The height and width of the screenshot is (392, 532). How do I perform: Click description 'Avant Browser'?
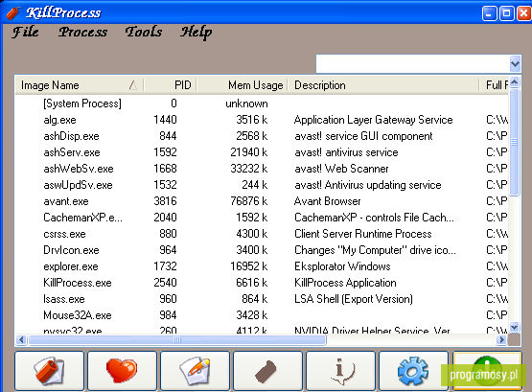(x=328, y=201)
